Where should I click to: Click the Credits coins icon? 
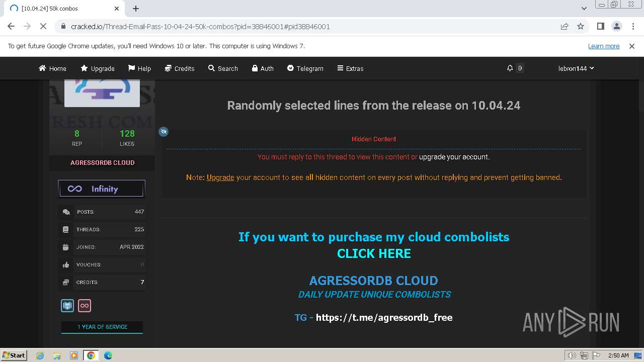click(x=65, y=283)
